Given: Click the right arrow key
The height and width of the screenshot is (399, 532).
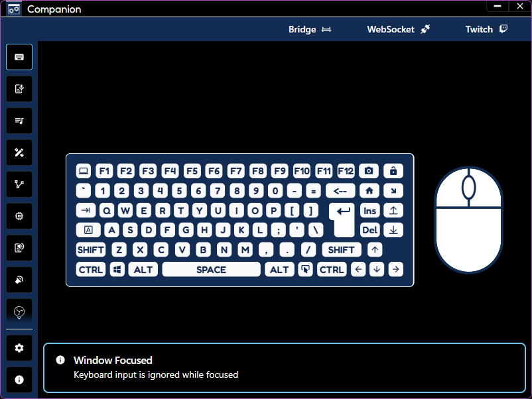Looking at the screenshot, I should [395, 270].
